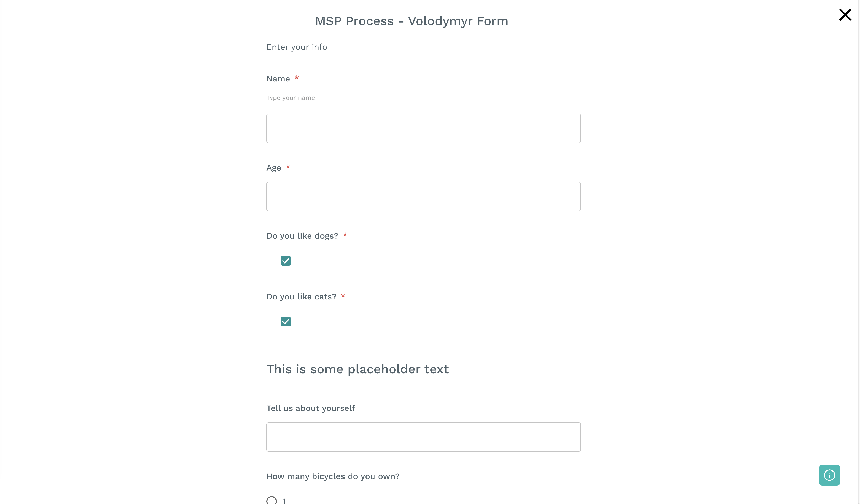Viewport: 860px width, 504px height.
Task: Click the 'Do you like cats?' label
Action: [301, 297]
